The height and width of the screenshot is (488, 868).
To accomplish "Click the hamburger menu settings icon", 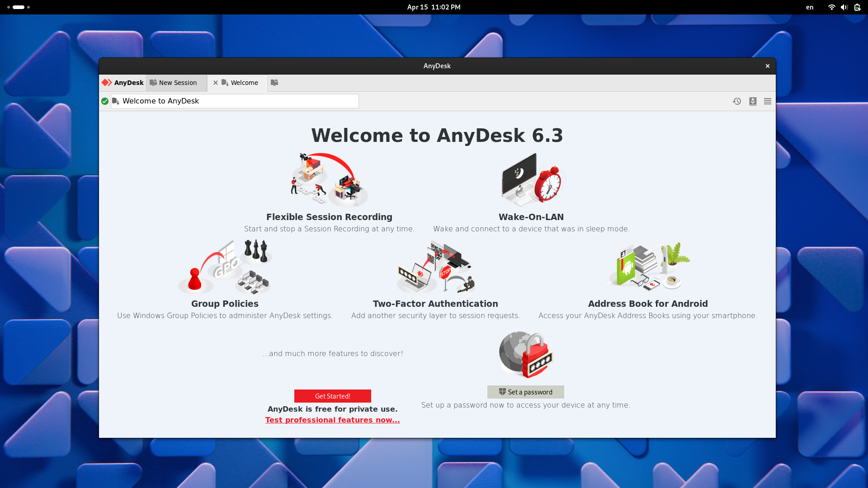I will pos(767,101).
